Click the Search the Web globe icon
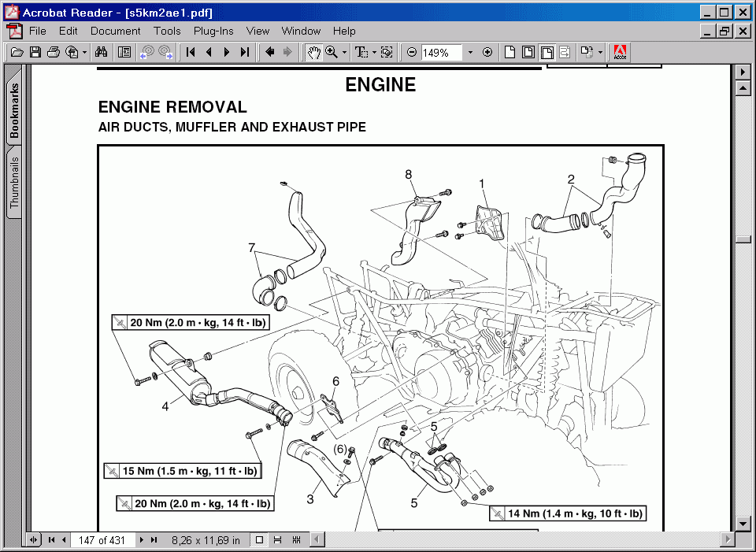 [x=72, y=52]
